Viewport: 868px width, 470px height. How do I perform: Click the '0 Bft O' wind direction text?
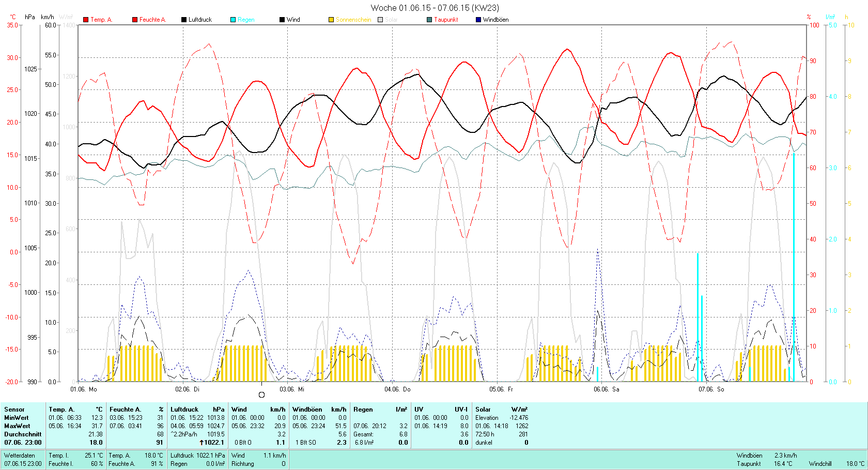(x=243, y=443)
